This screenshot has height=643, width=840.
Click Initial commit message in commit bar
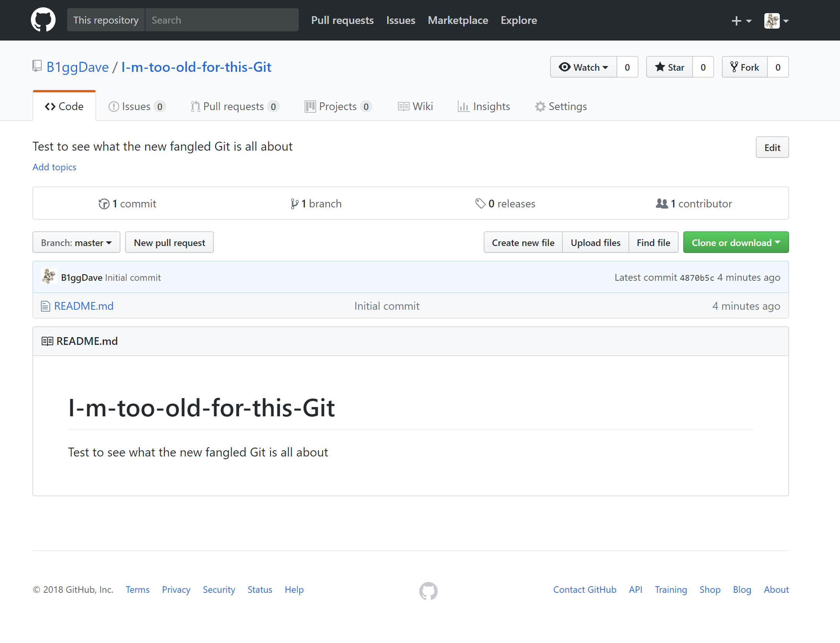coord(133,278)
